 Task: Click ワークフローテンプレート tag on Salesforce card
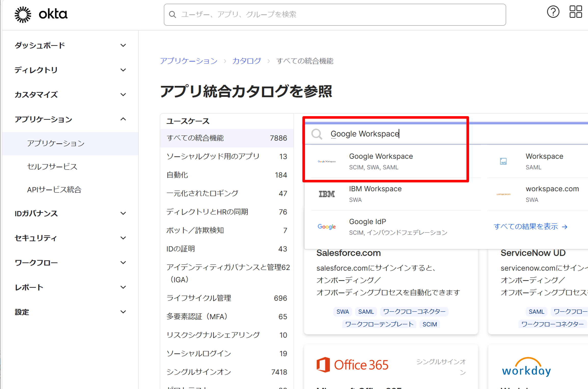(x=379, y=324)
